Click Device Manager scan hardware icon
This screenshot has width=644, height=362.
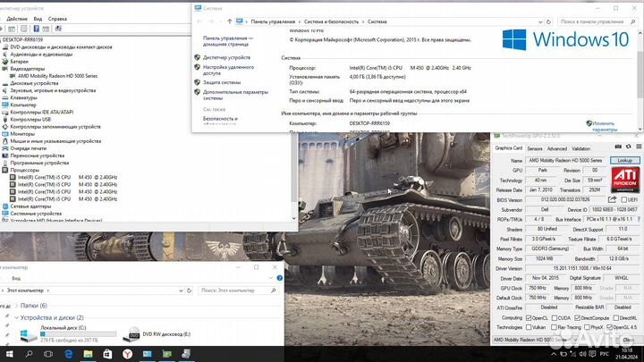coord(58,29)
